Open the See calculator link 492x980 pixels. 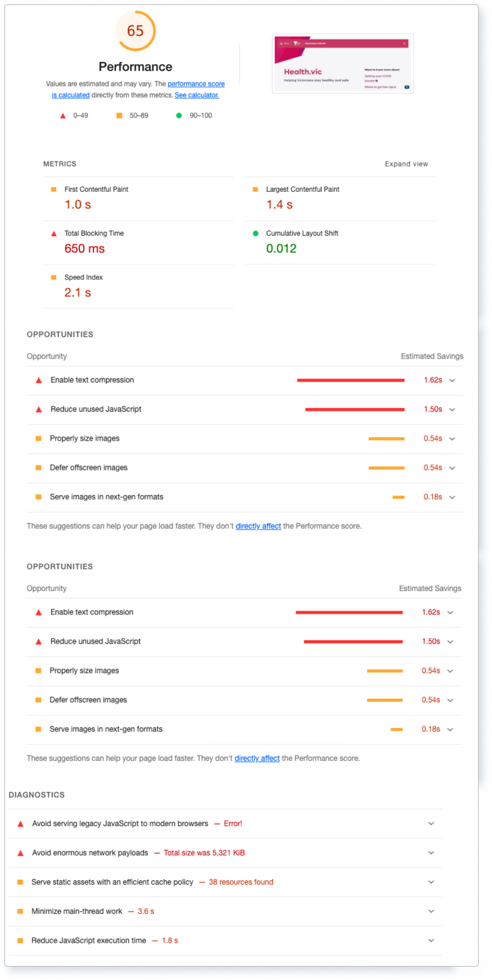coord(196,95)
